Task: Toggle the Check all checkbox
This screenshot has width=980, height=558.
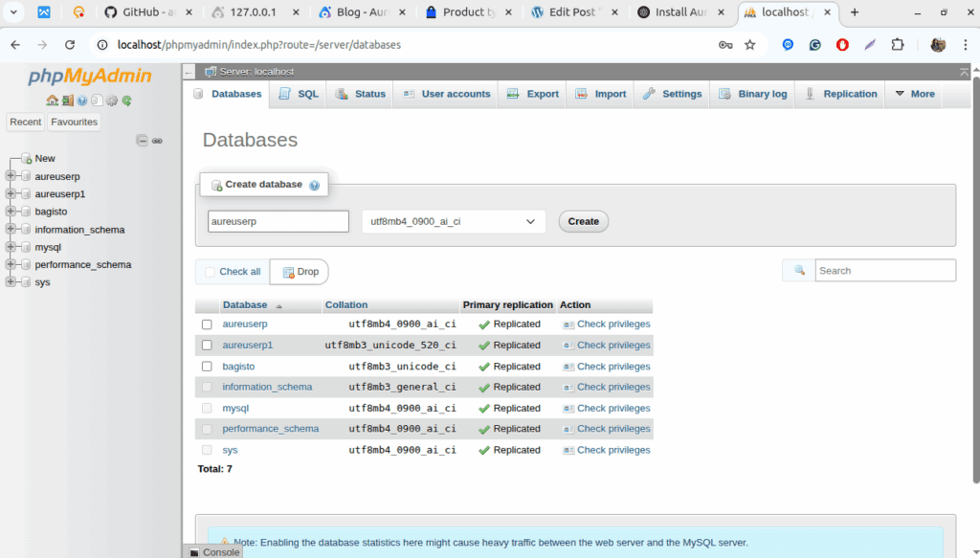Action: (210, 272)
